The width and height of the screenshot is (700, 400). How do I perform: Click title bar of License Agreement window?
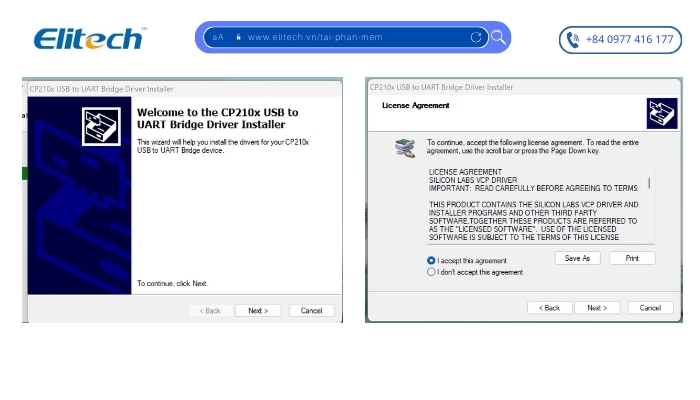point(525,87)
